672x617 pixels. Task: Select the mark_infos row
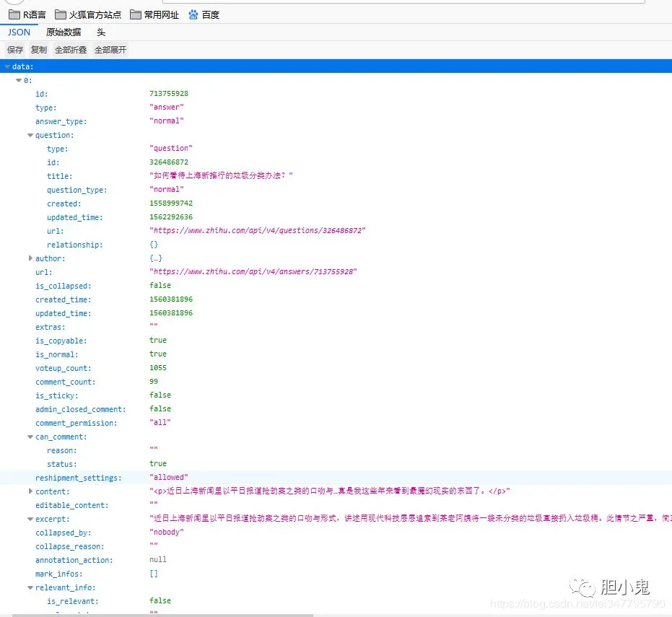pos(336,574)
